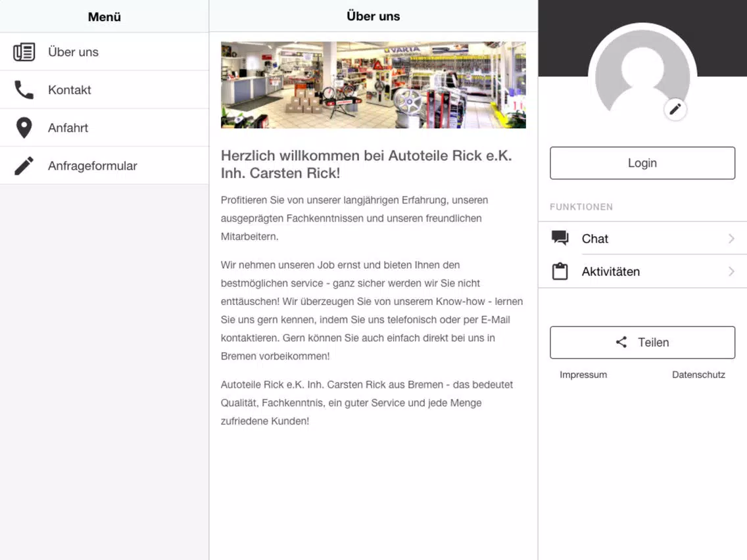Click the Menü panel header
This screenshot has height=560, width=747.
(x=105, y=16)
